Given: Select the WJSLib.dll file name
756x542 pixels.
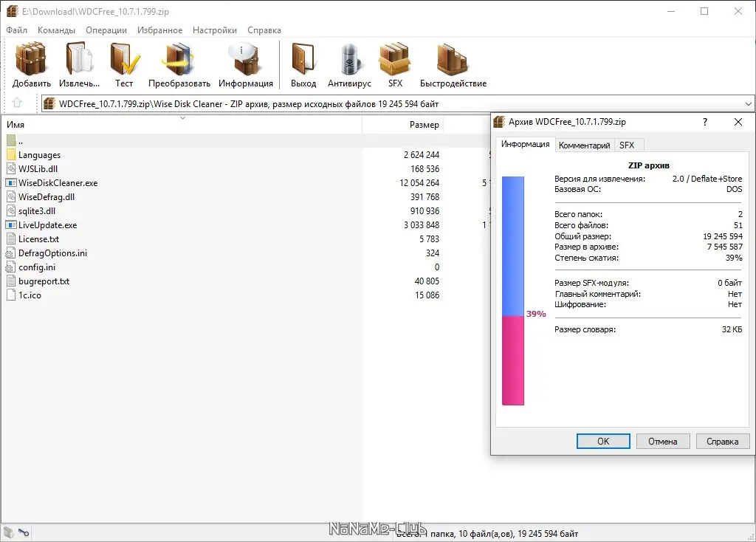Looking at the screenshot, I should 38,169.
